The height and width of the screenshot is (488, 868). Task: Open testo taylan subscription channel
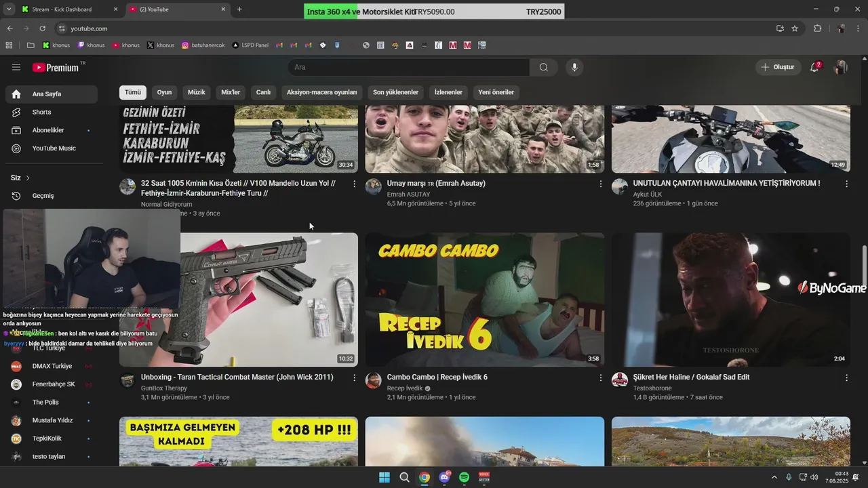52,457
